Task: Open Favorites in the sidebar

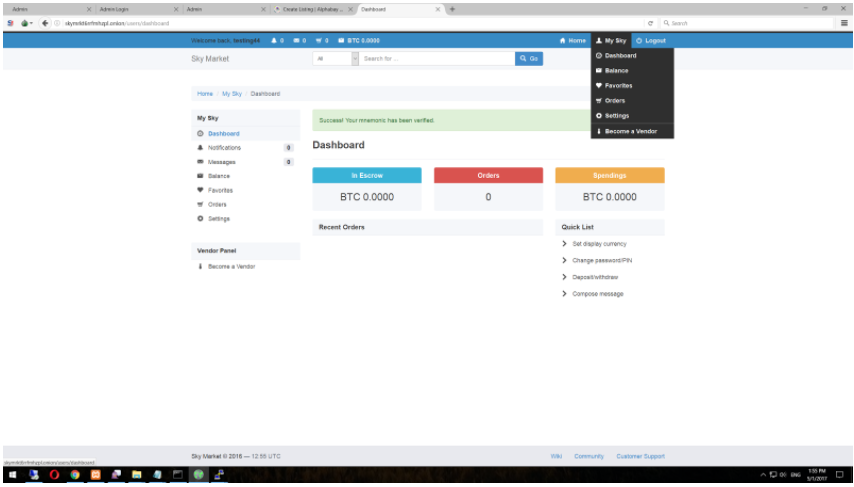Action: point(246,190)
